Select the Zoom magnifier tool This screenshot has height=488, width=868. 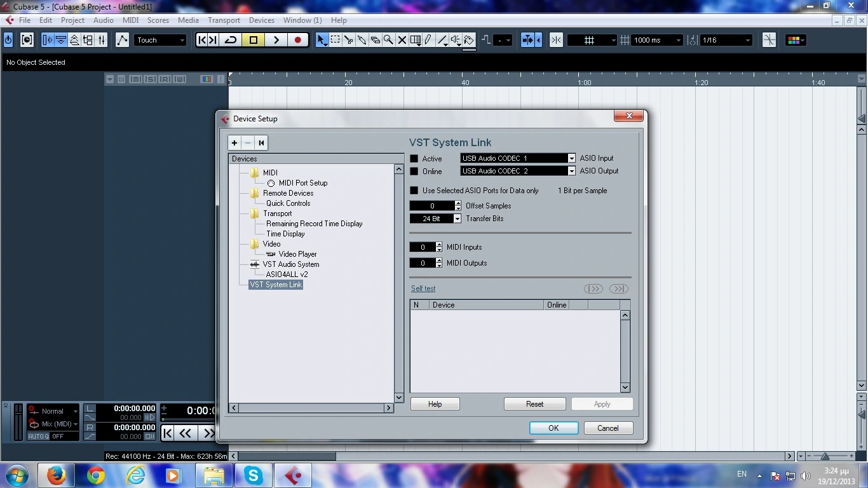388,40
